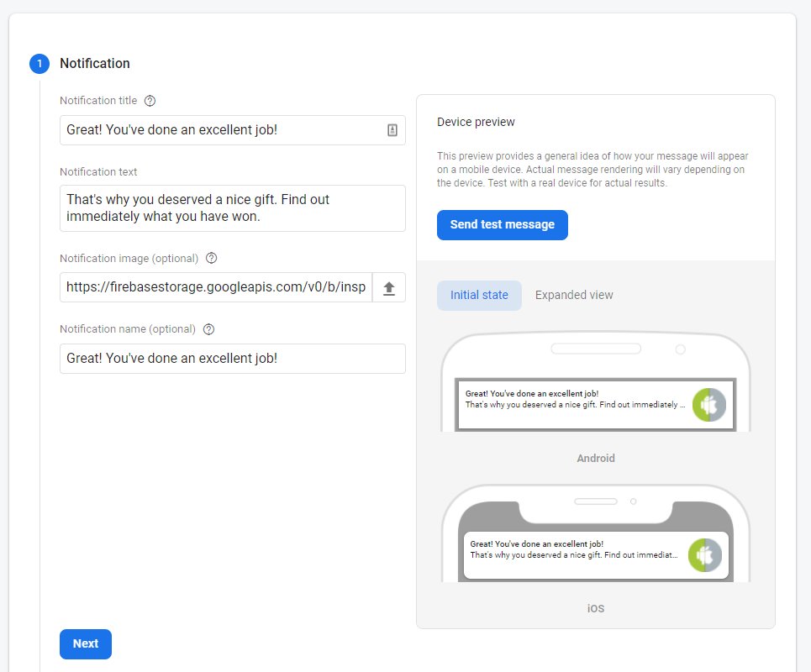Screen dimensions: 811x672
Task: Open the Notification title help tooltip
Action: (150, 100)
